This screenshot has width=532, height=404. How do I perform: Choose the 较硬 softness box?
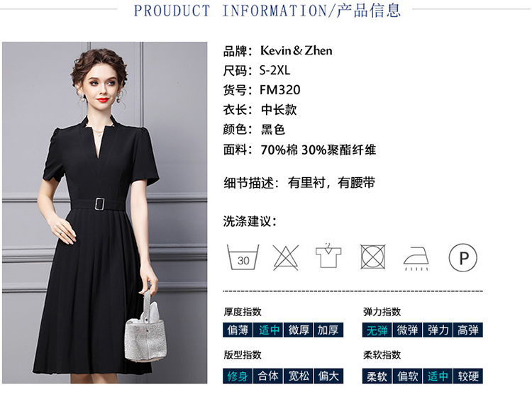click(x=468, y=376)
